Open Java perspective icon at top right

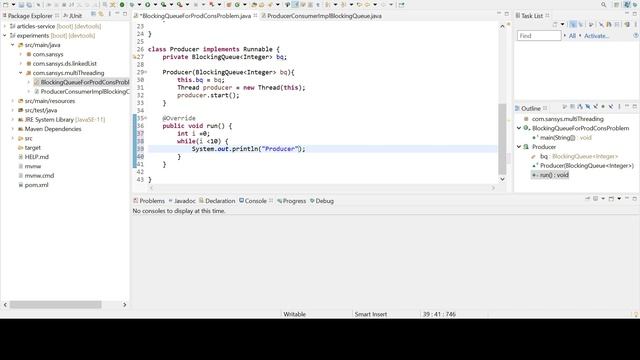coord(627,4)
